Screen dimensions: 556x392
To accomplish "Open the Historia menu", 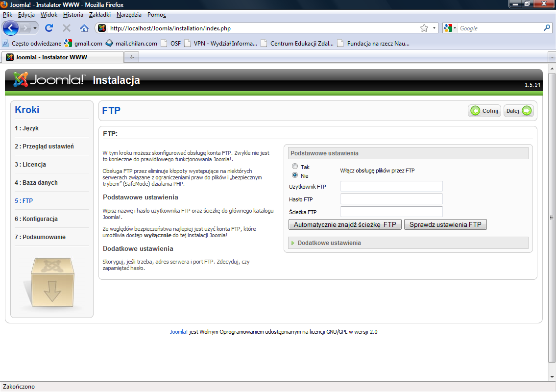I will [x=73, y=15].
